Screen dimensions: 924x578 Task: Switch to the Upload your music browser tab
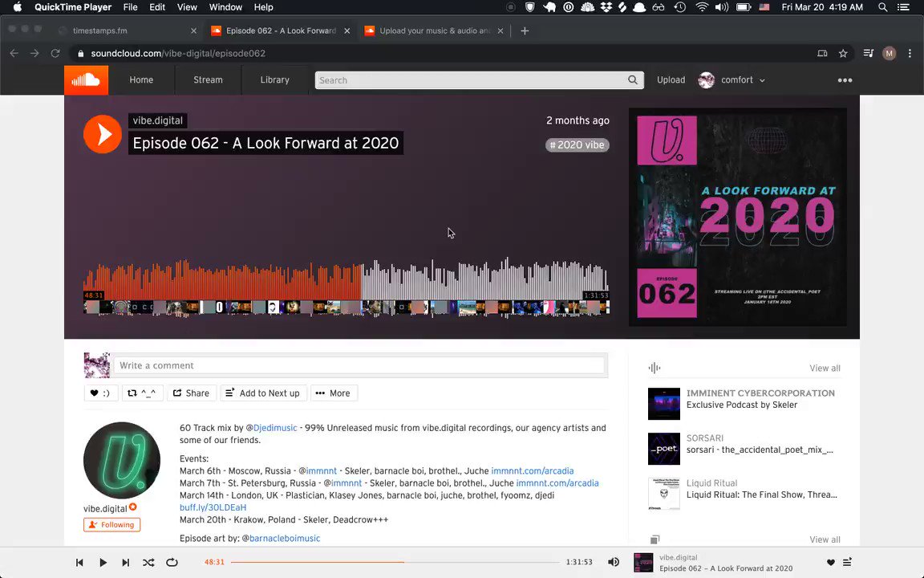coord(435,31)
